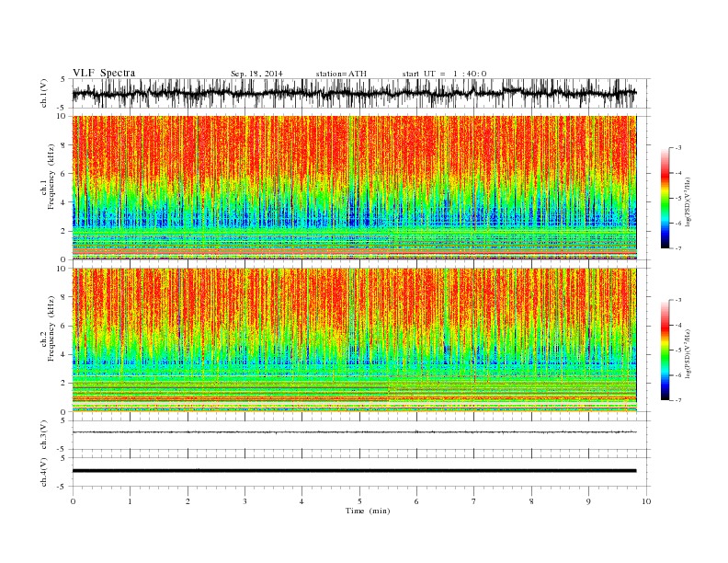
Task: Click the '-7' label on ch.2 color bar
Action: click(677, 400)
